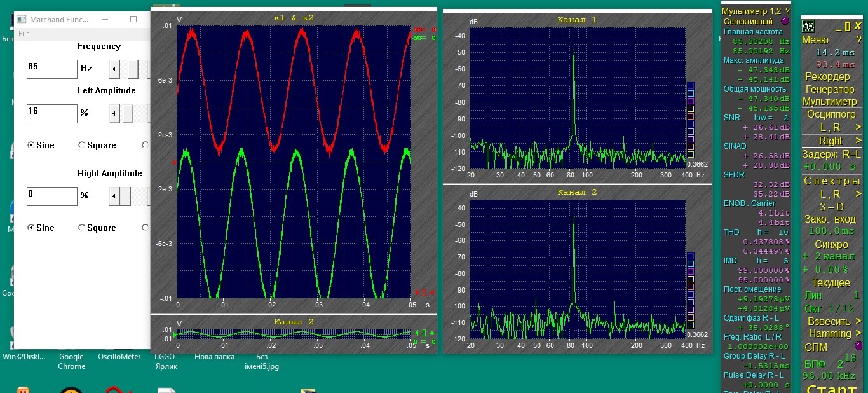Screen dimensions: 868x393
Task: Click the OscilloMeter waveform logo icon
Action: (x=809, y=26)
